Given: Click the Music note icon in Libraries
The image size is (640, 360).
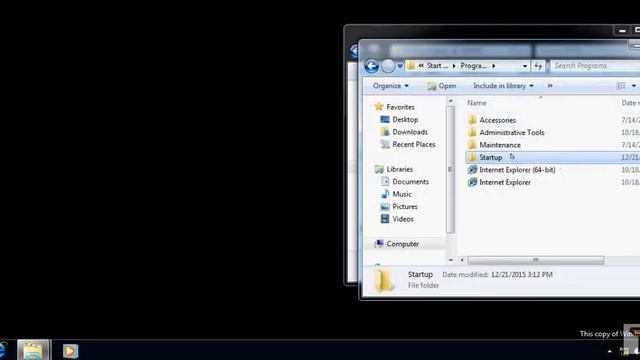Looking at the screenshot, I should click(x=385, y=194).
